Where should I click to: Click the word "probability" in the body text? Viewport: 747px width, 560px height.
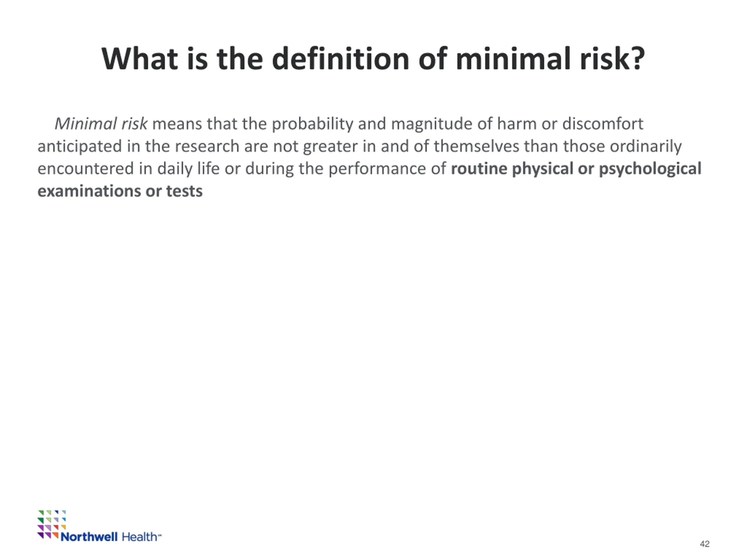click(x=313, y=124)
